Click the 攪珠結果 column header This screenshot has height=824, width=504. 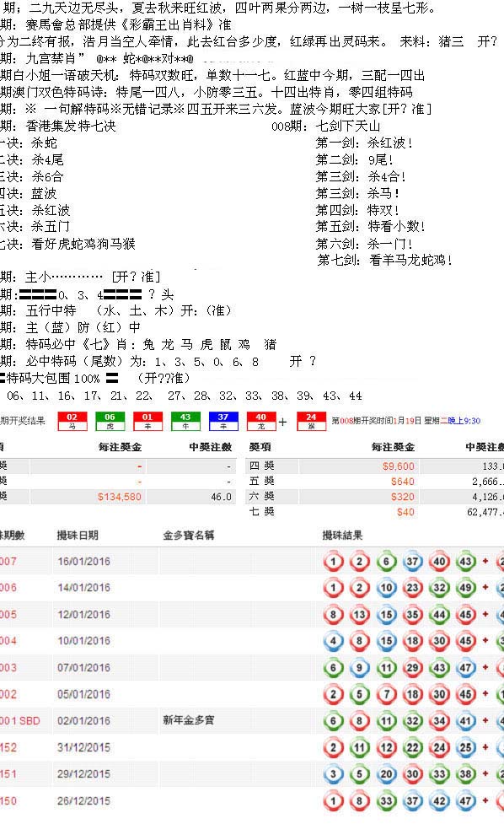click(342, 535)
